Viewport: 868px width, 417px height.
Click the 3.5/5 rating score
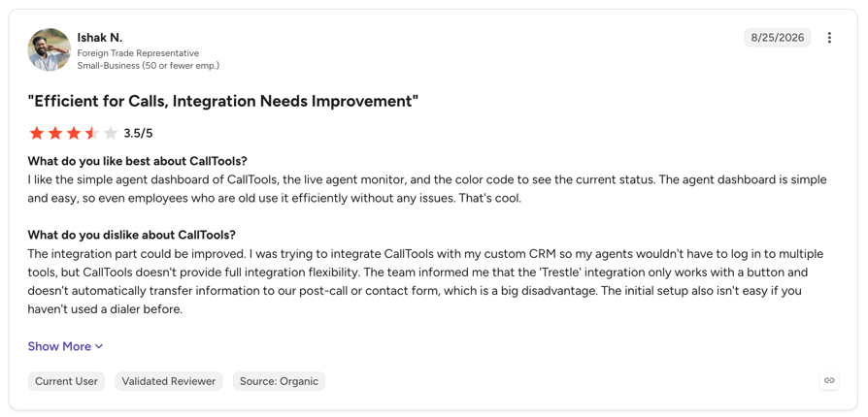point(139,133)
